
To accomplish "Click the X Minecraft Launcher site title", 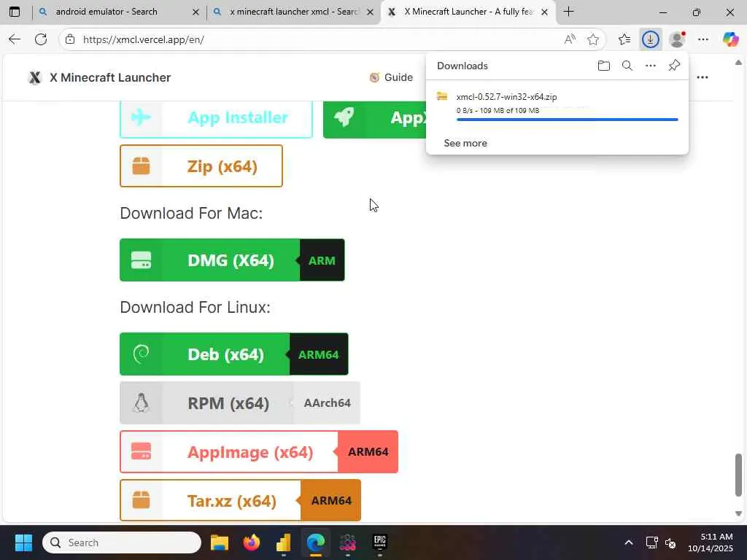I will point(110,77).
